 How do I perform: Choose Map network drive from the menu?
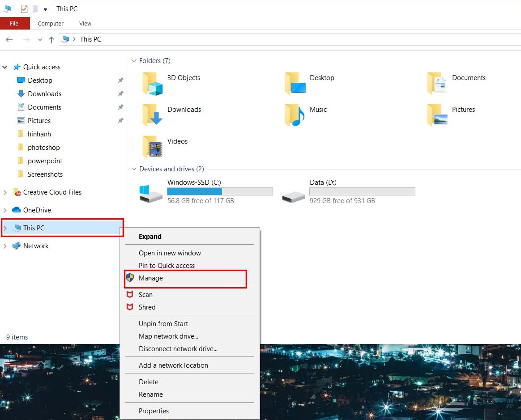(168, 336)
